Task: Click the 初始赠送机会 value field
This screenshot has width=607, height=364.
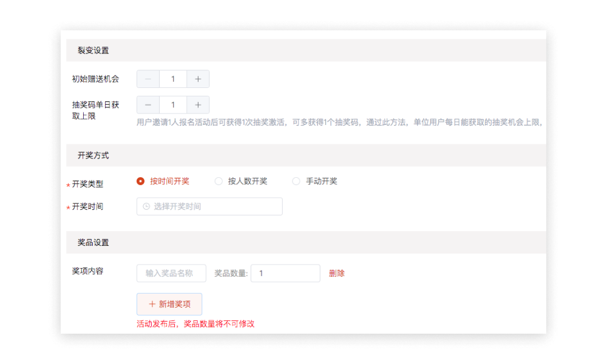Action: pyautogui.click(x=172, y=79)
